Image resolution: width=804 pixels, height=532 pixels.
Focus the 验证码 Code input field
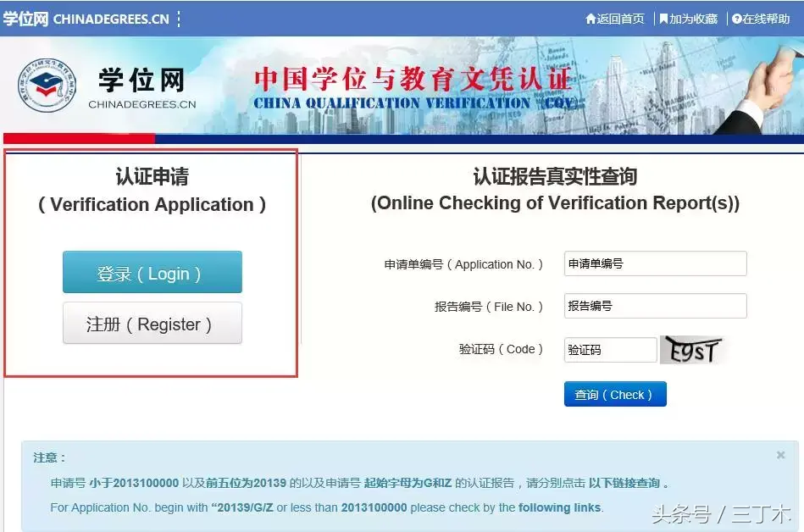(x=610, y=350)
